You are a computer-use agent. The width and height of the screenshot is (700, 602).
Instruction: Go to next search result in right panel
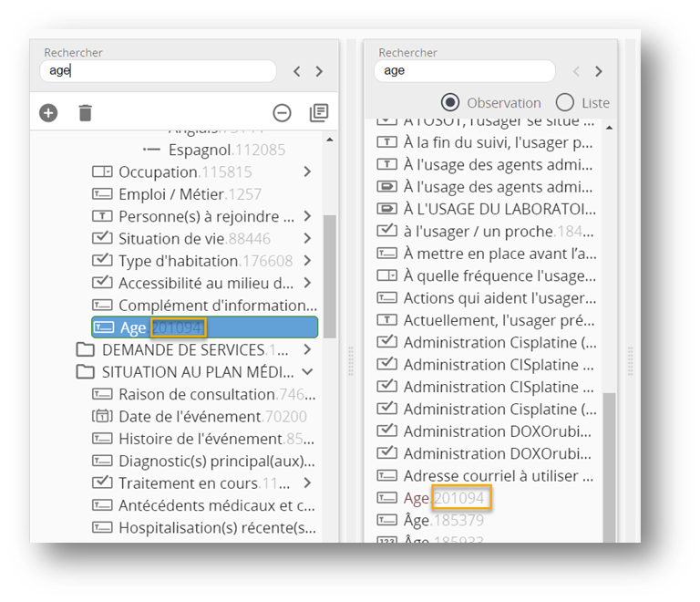click(598, 71)
